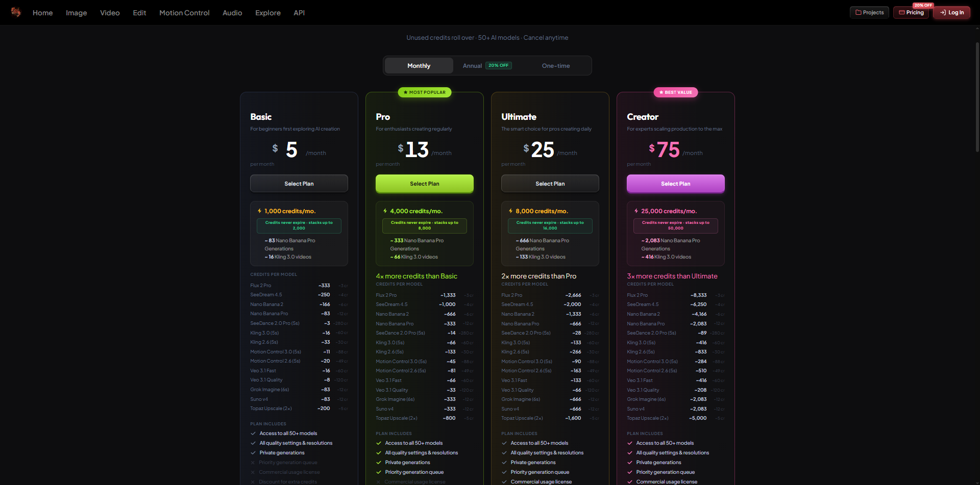Click the Pricing card icon
Screen dimensions: 980x485
(x=902, y=12)
